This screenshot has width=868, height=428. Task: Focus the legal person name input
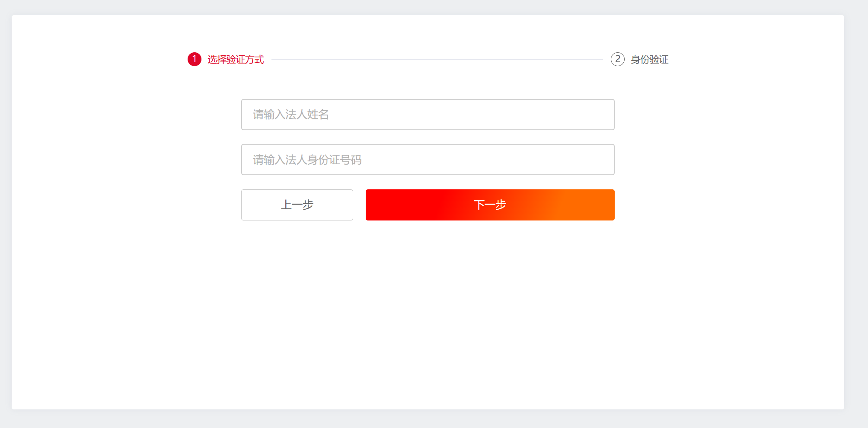click(x=428, y=115)
